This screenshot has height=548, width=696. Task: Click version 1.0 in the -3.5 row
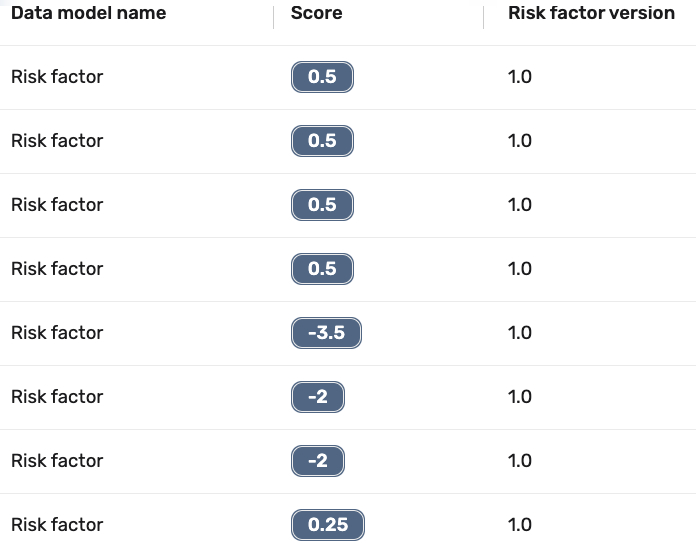click(x=520, y=333)
